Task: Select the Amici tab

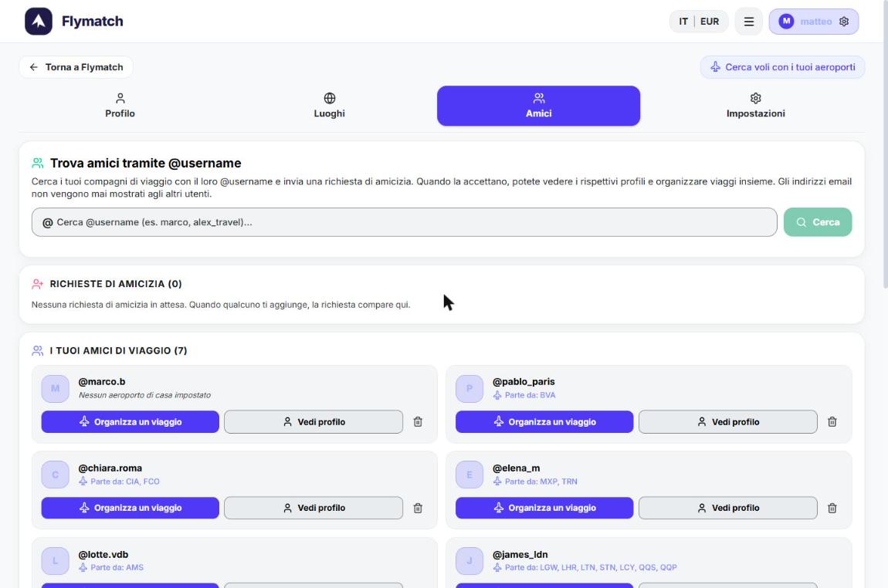Action: point(538,106)
